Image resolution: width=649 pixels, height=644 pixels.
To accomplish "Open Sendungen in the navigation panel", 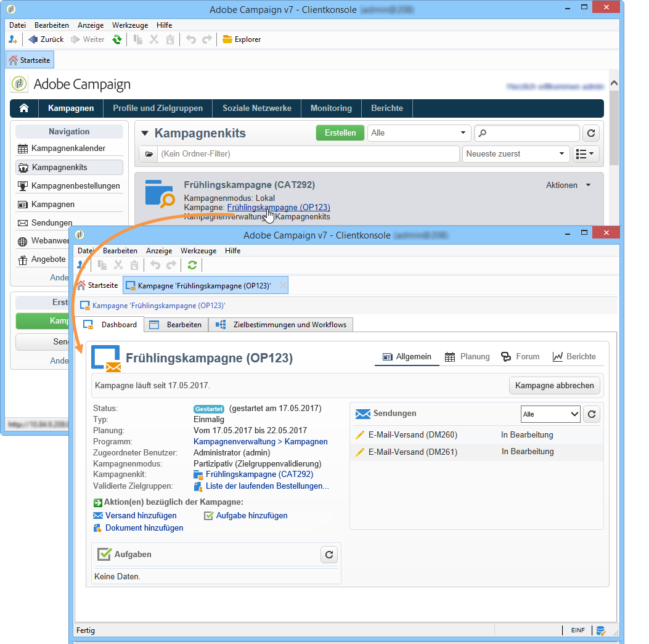I will [x=45, y=222].
